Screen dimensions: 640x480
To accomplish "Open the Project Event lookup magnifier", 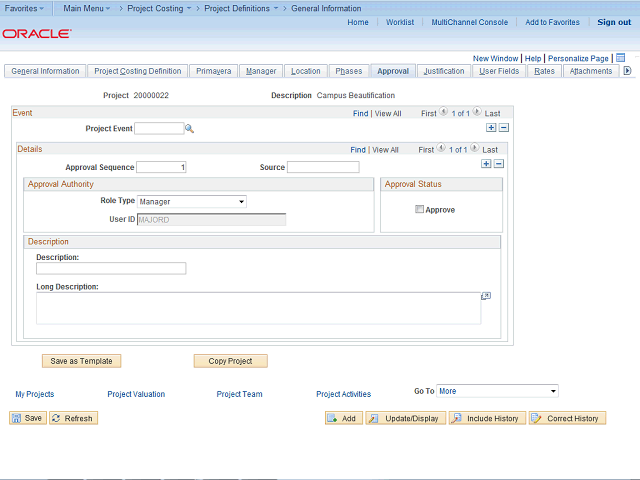I will 189,129.
